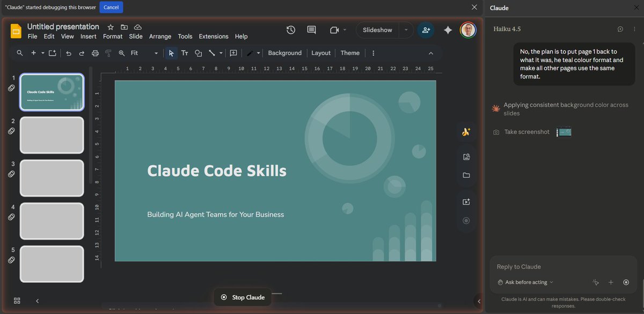
Task: Open the shapes tool
Action: pos(199,53)
